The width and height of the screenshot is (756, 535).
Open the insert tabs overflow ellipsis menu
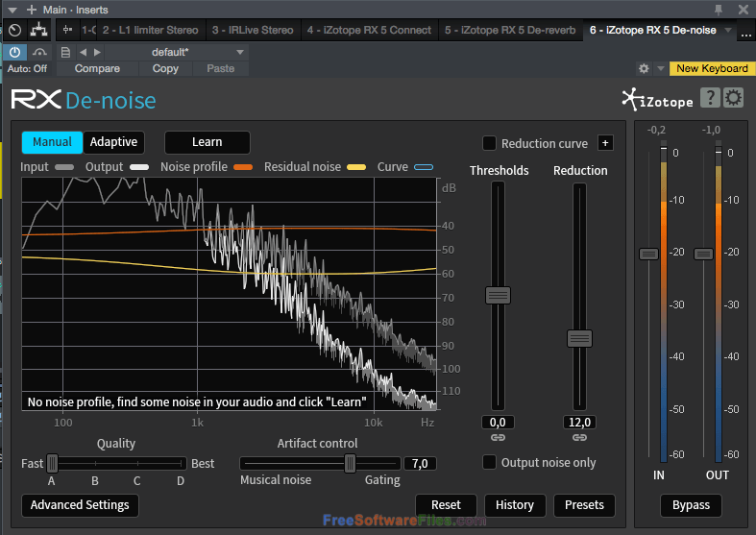(x=745, y=34)
